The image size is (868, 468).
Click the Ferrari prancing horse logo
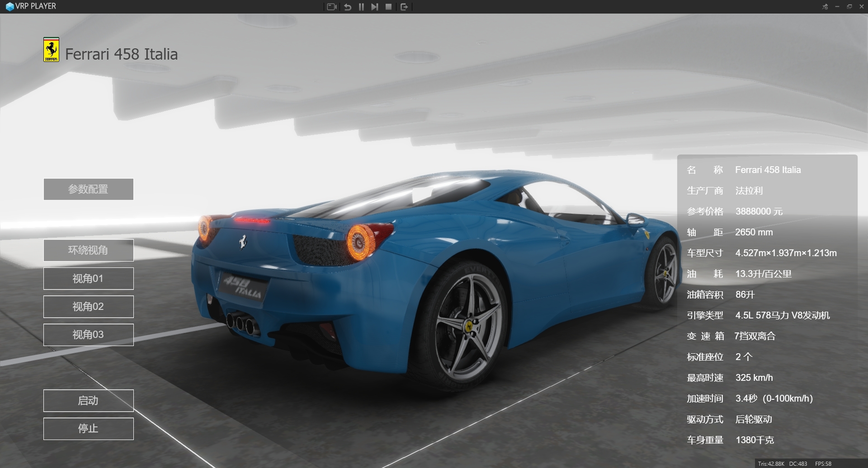[51, 50]
